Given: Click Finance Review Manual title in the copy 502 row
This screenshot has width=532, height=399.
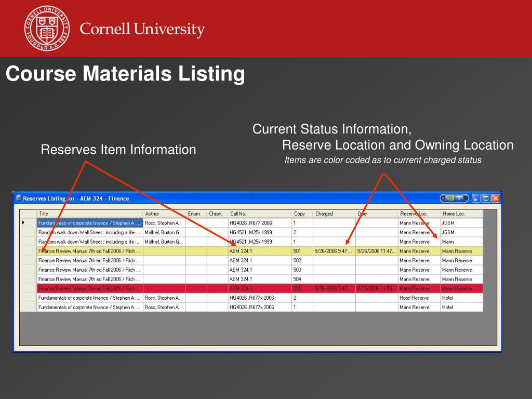Looking at the screenshot, I should click(x=89, y=261).
